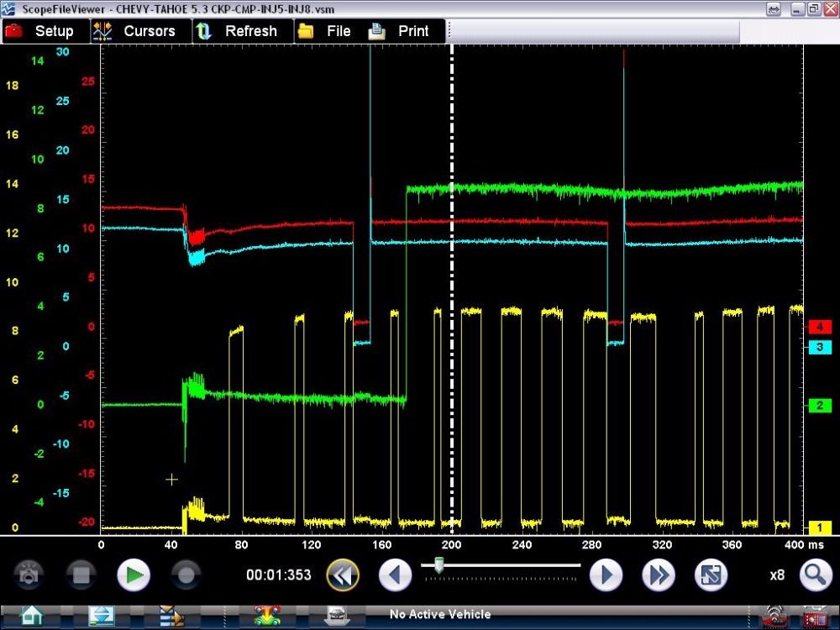Click the Stop square button
This screenshot has width=840, height=630.
click(x=81, y=575)
